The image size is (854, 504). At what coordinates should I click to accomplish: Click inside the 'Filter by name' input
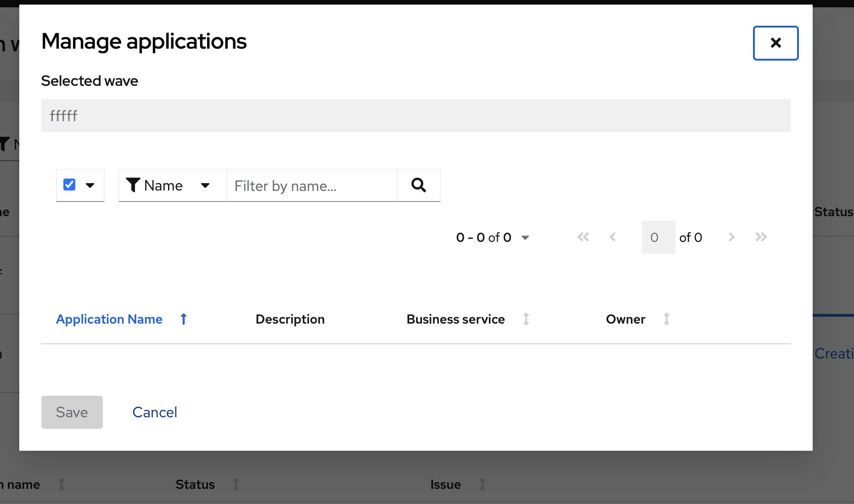coord(312,185)
